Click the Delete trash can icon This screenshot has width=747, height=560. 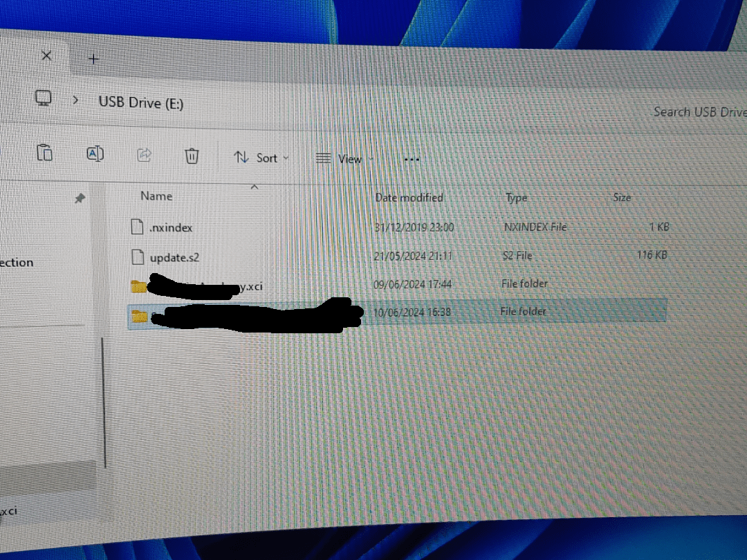pos(192,156)
